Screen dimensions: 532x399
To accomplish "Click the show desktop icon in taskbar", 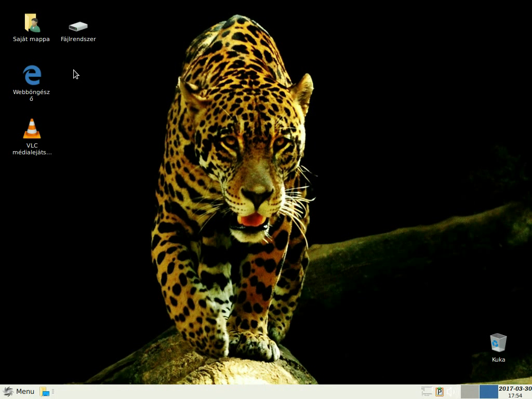I will (45, 392).
